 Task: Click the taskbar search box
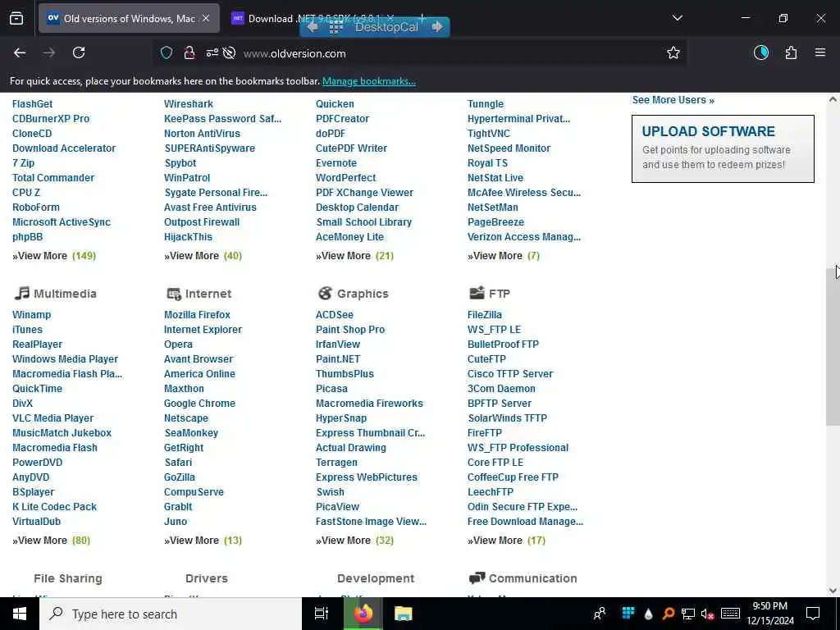tap(171, 614)
